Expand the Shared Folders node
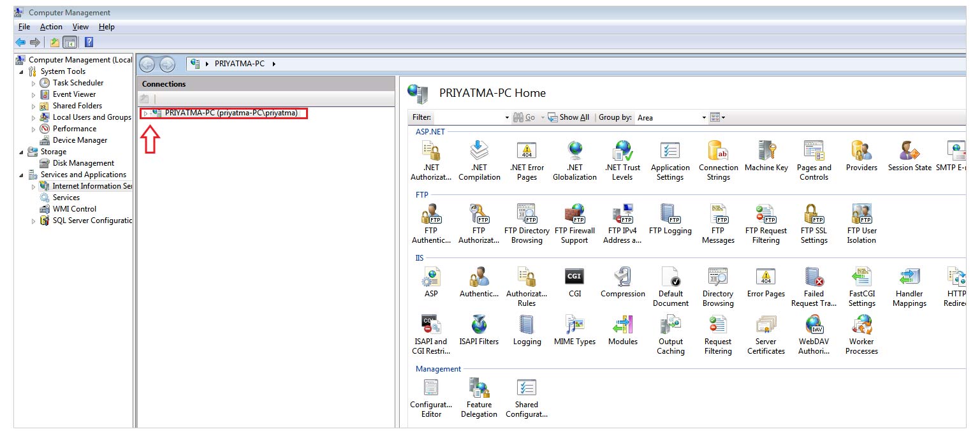Screen dimensions: 980x434 (x=34, y=106)
